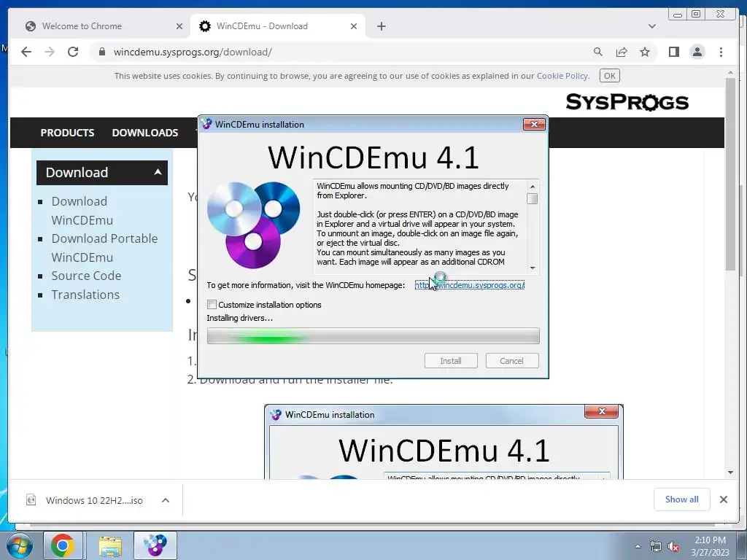Click the network tray icon

click(656, 546)
